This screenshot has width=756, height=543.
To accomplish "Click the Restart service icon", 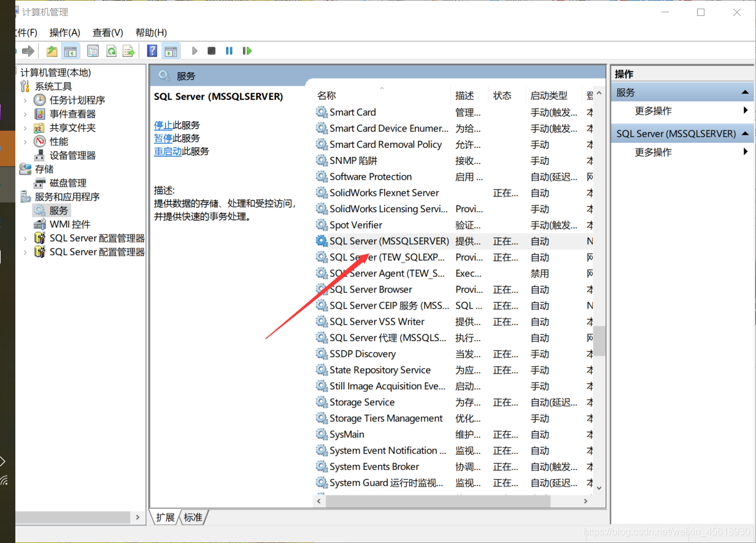I will (247, 51).
